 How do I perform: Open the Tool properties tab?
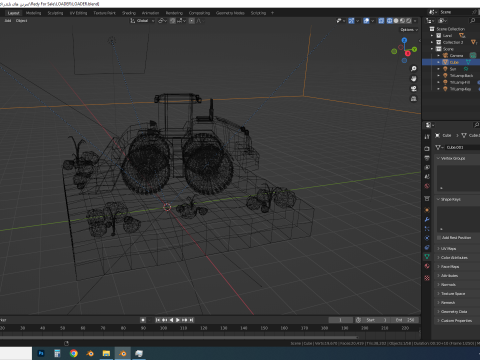point(427,137)
